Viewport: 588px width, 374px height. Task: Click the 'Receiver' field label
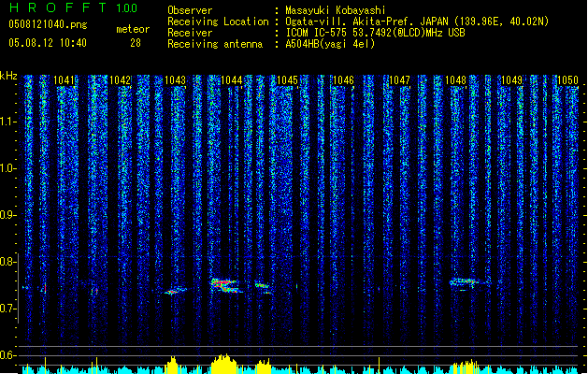coord(190,33)
